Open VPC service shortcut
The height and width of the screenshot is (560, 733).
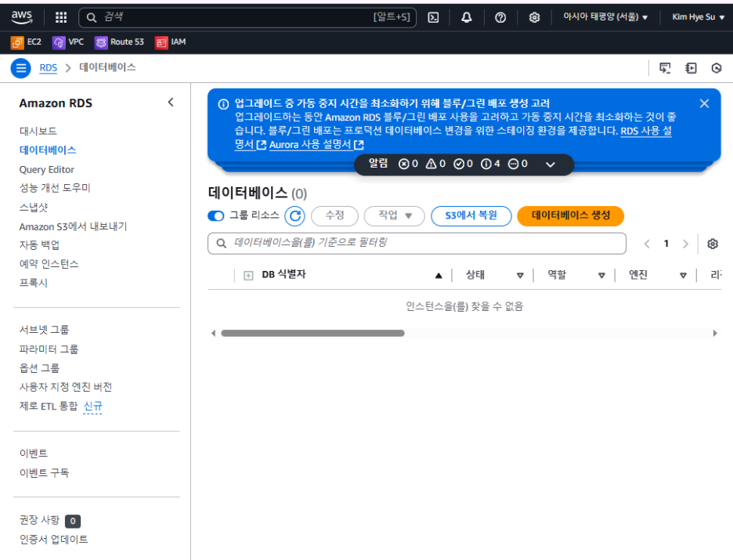coord(68,42)
